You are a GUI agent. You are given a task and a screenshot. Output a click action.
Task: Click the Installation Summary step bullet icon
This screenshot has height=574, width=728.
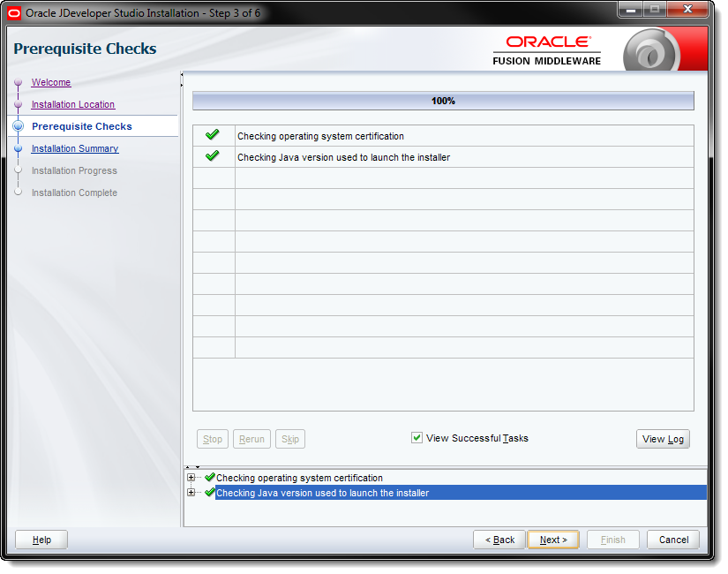(x=18, y=149)
